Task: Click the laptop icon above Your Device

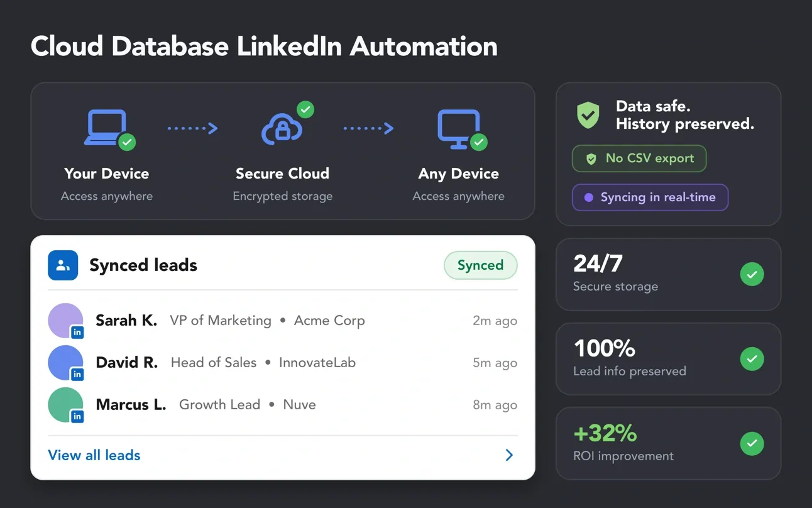Action: click(x=106, y=128)
